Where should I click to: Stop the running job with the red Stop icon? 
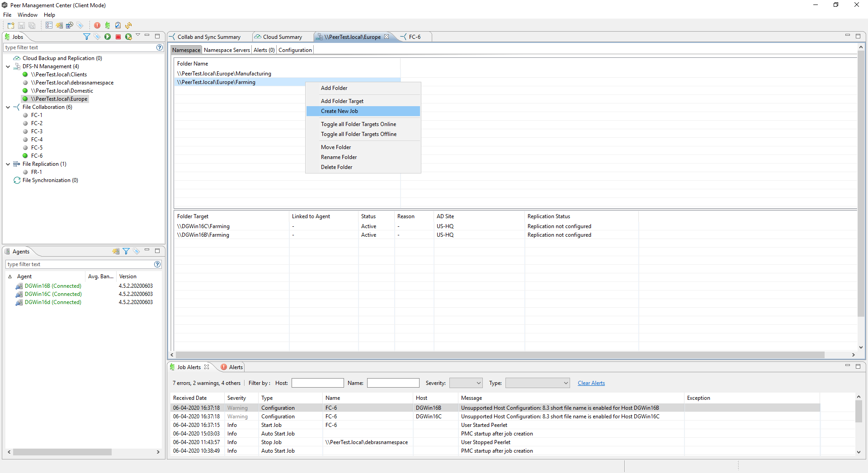pyautogui.click(x=118, y=37)
